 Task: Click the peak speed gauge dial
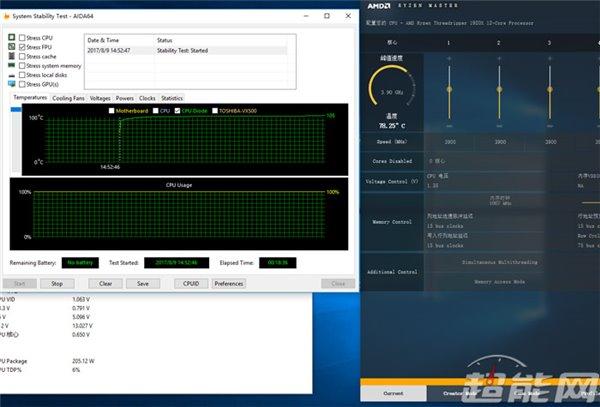[x=392, y=86]
